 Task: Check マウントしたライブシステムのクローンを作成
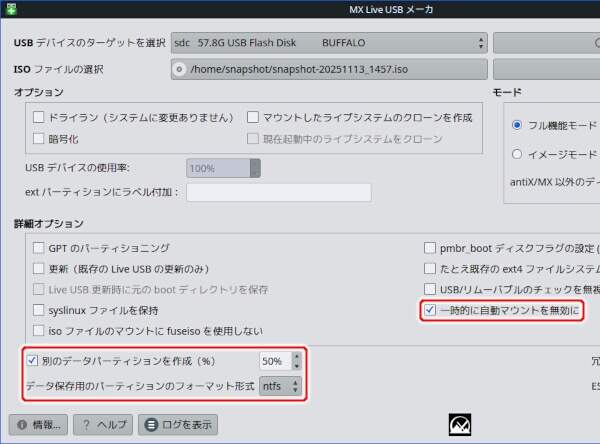coord(253,117)
